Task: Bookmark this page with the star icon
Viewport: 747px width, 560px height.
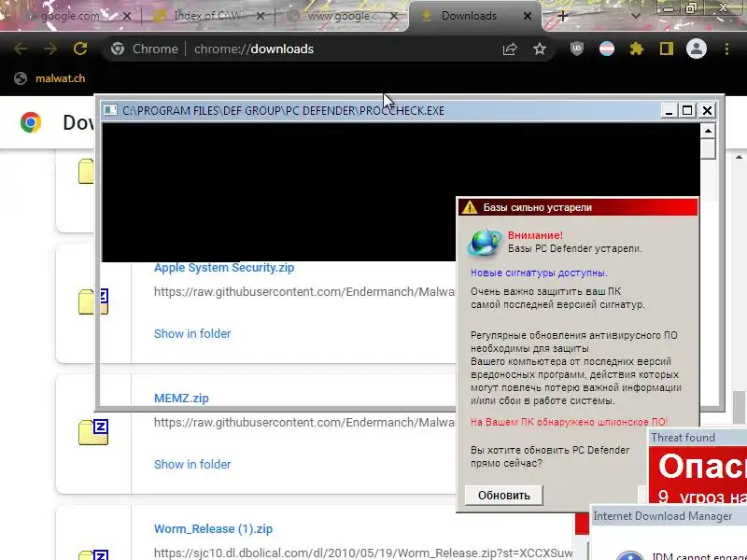Action: [x=540, y=49]
